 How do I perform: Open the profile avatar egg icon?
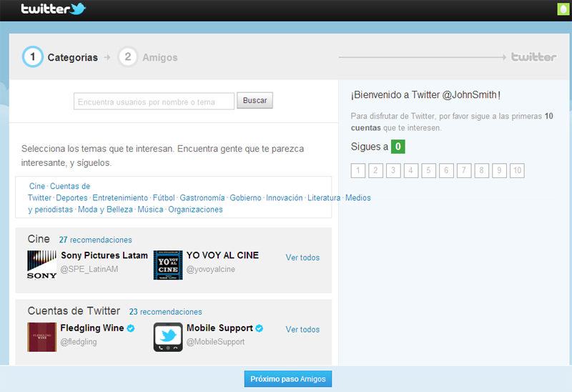(563, 9)
